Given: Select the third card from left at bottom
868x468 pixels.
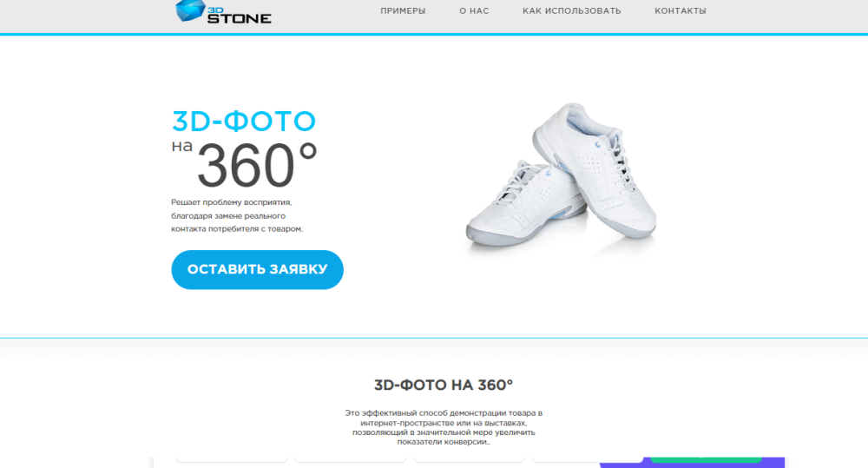Looking at the screenshot, I should pos(469,461).
